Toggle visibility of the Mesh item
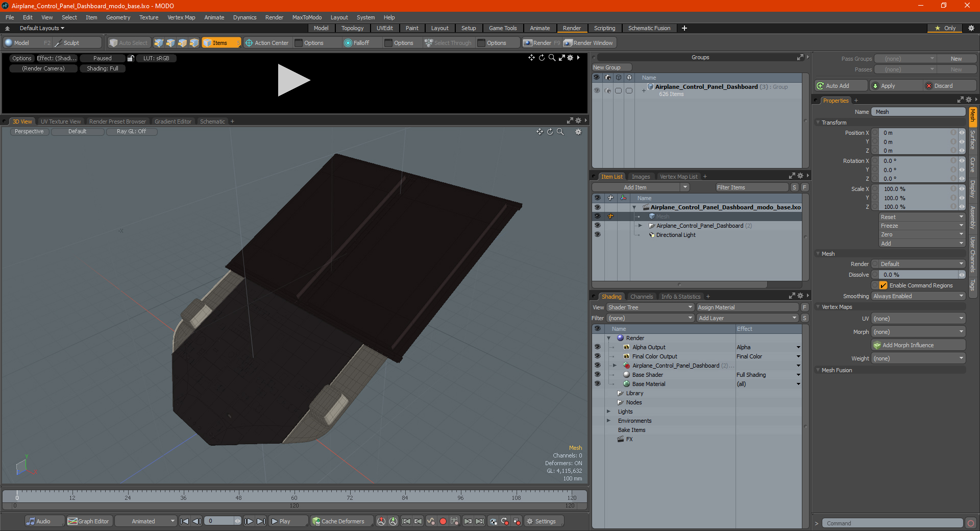 click(597, 216)
